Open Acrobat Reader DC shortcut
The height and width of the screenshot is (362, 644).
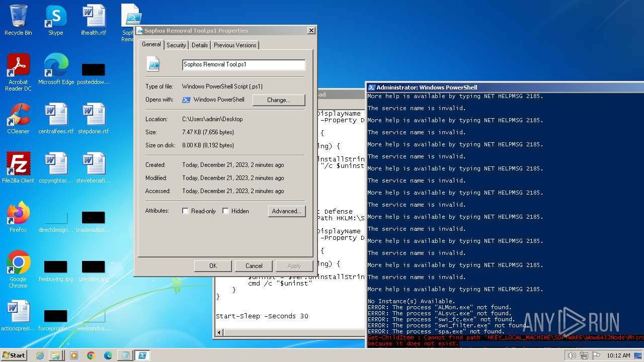coord(18,72)
